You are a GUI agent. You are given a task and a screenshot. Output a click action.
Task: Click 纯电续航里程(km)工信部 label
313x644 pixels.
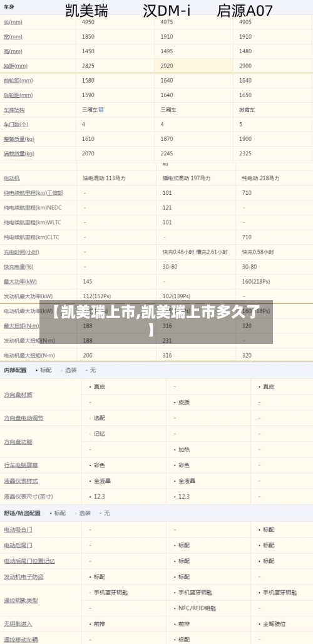(33, 192)
